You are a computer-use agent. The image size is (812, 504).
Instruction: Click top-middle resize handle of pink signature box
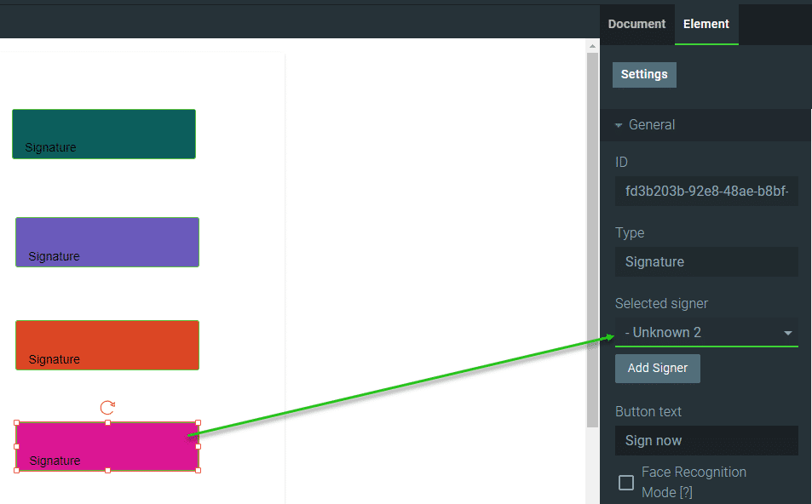point(107,423)
